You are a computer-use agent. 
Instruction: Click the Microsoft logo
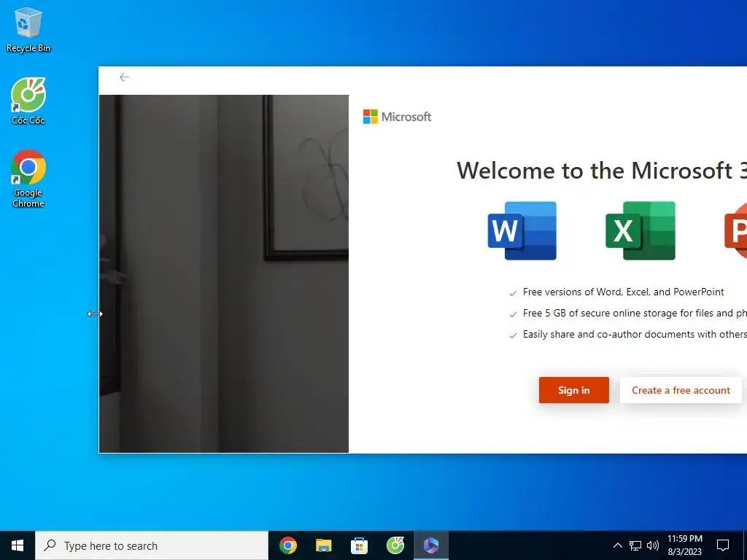pos(398,117)
